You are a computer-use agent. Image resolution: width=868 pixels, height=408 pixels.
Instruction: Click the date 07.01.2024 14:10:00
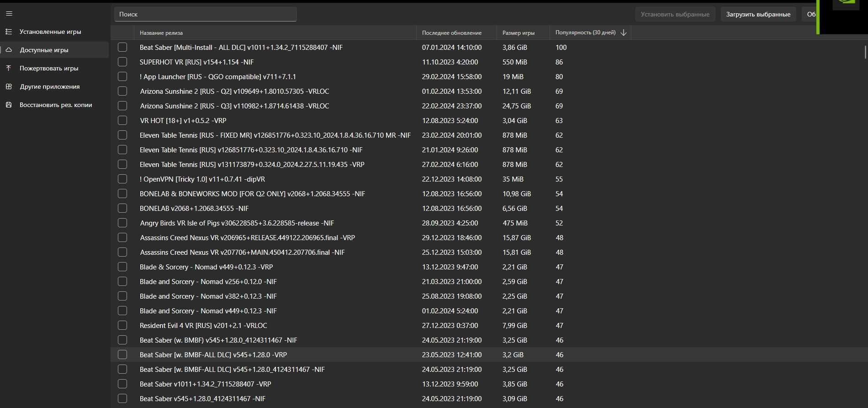tap(452, 47)
